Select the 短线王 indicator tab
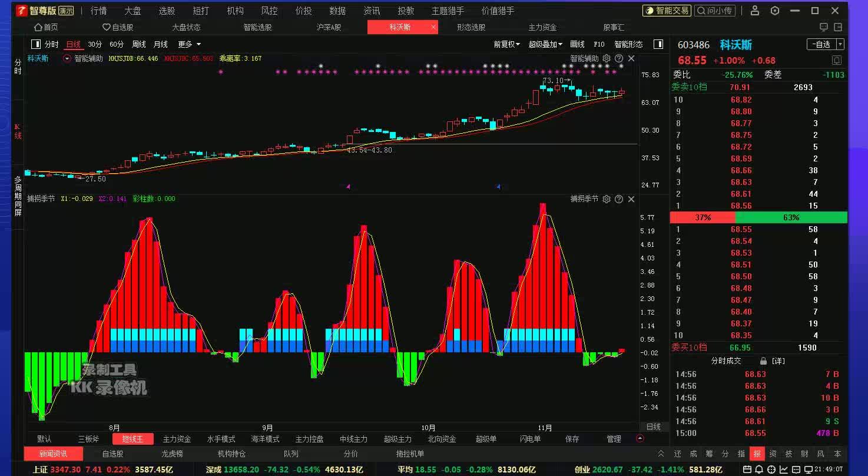This screenshot has width=868, height=476. point(133,439)
